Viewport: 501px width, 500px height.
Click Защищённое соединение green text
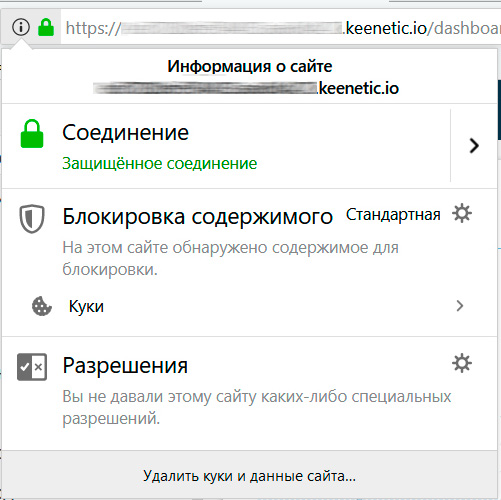point(160,163)
